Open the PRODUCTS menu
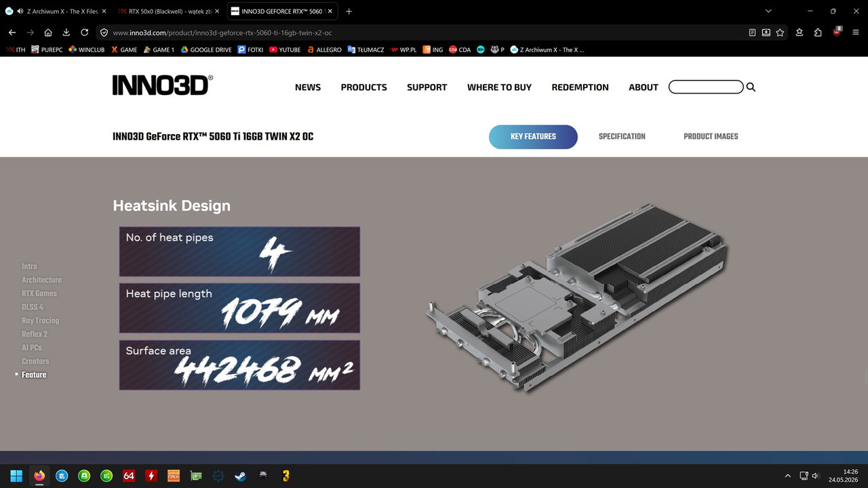 (364, 87)
